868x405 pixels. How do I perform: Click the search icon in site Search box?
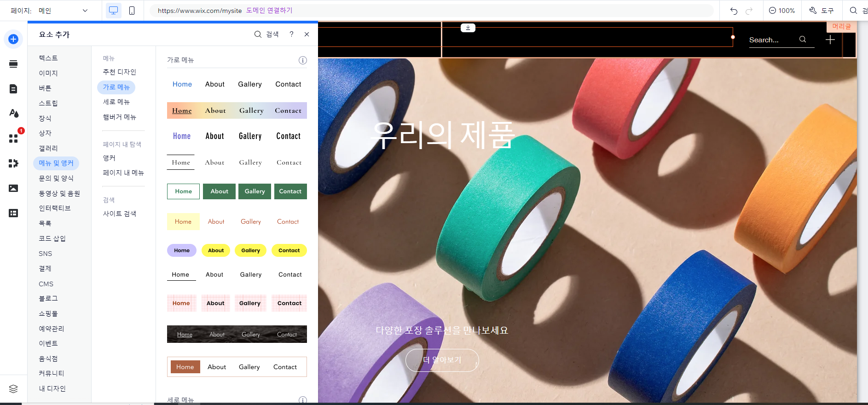point(803,40)
